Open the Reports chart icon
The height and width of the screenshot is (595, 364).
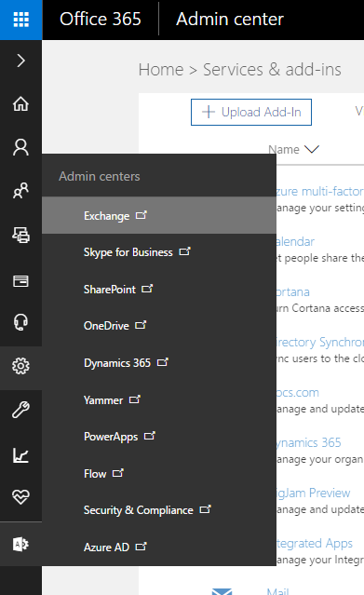pos(20,455)
